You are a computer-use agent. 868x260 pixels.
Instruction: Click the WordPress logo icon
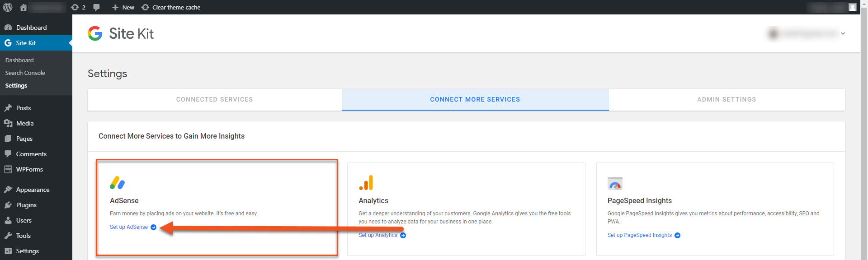coord(8,7)
